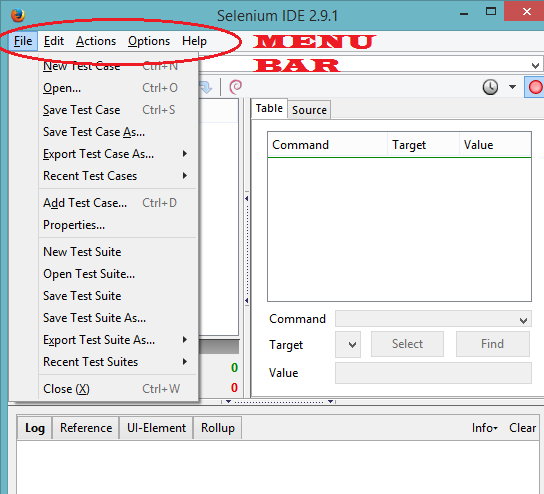Switch to the Log tab
The height and width of the screenshot is (494, 544).
tap(35, 428)
